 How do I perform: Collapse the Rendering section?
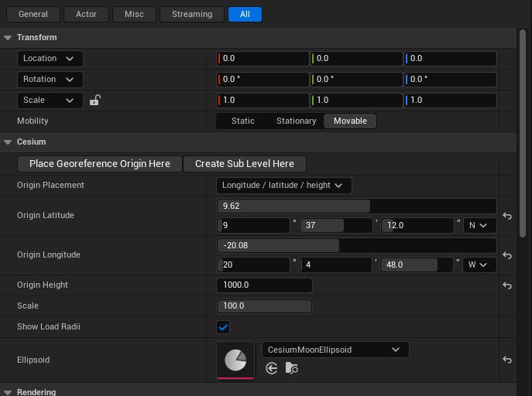(8, 392)
